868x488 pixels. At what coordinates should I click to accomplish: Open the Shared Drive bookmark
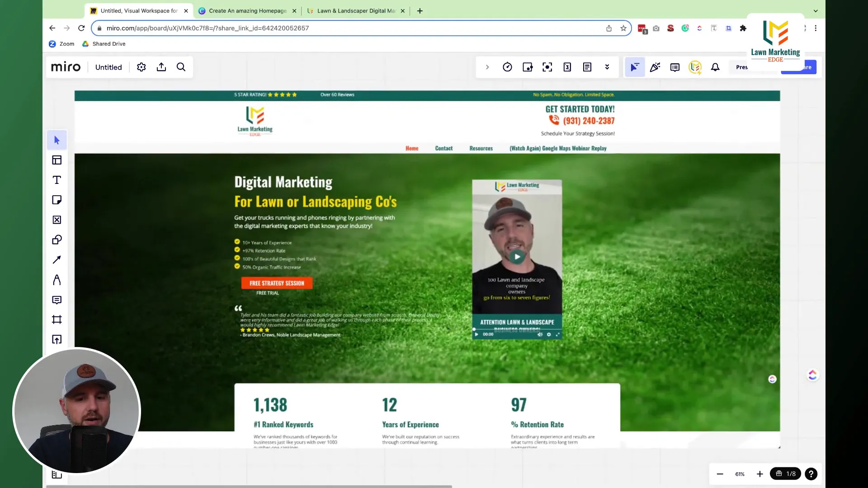point(104,44)
